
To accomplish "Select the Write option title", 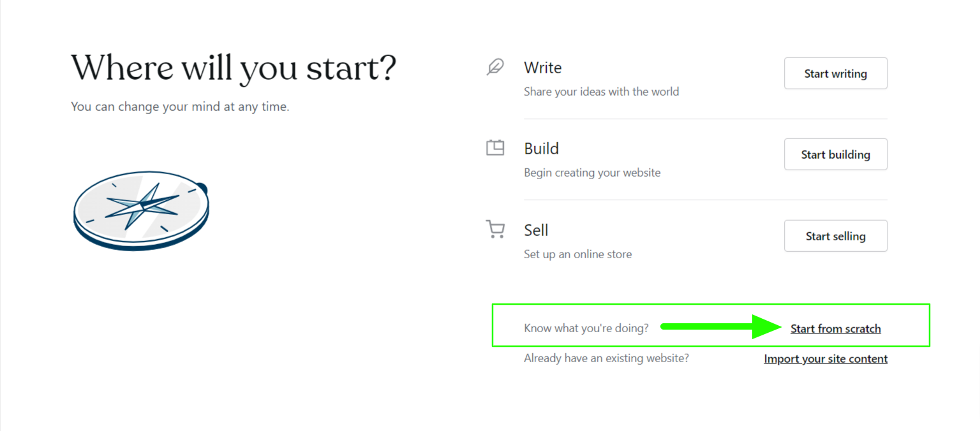I will (x=542, y=68).
